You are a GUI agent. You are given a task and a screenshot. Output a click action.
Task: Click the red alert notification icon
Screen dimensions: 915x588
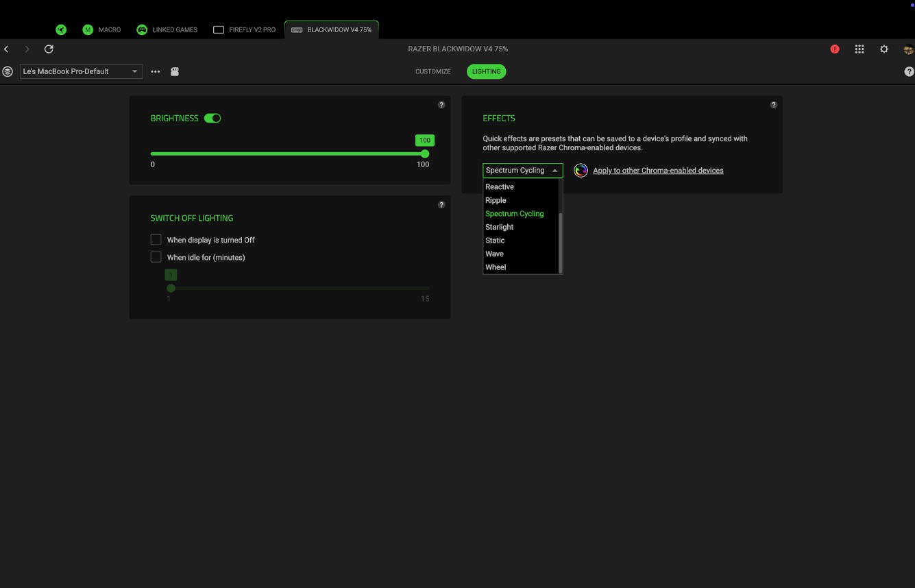point(835,49)
